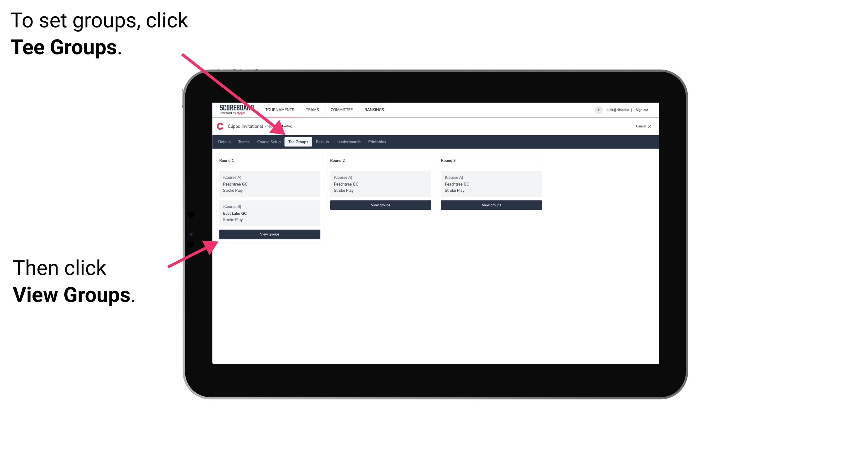
Task: Click the Leaderboards tab
Action: click(347, 142)
